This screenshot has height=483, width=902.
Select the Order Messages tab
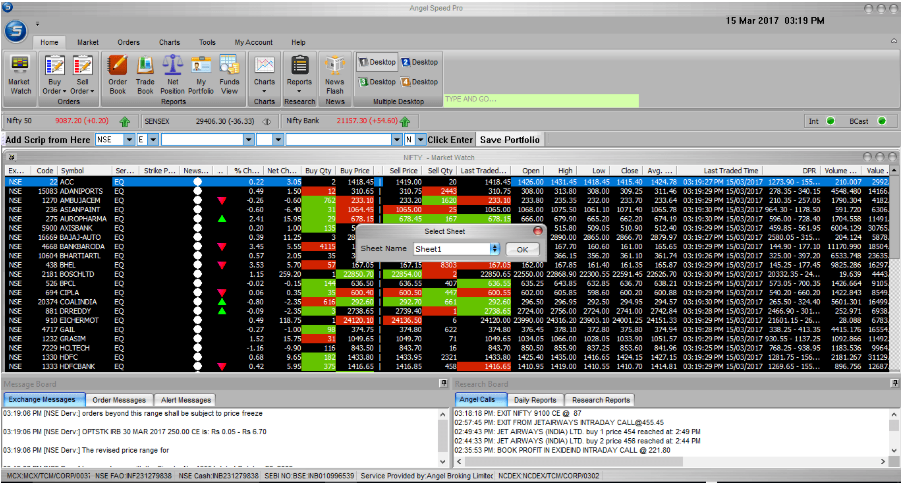click(120, 400)
